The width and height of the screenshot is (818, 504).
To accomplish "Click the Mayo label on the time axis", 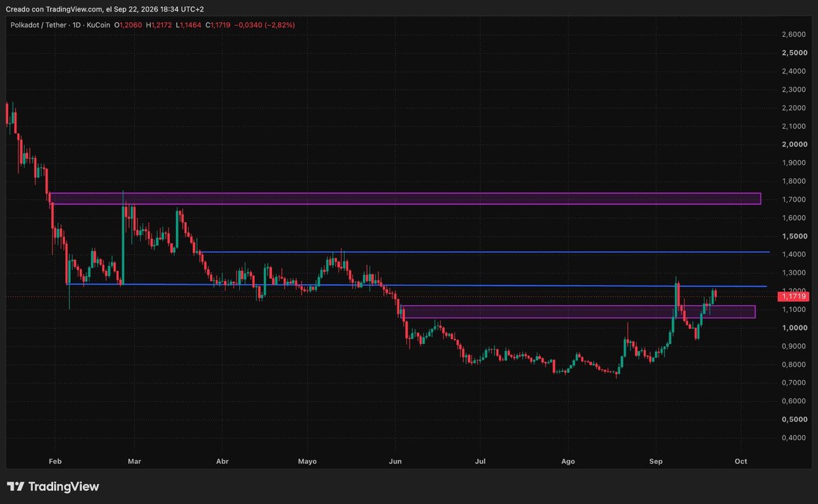I will point(307,462).
